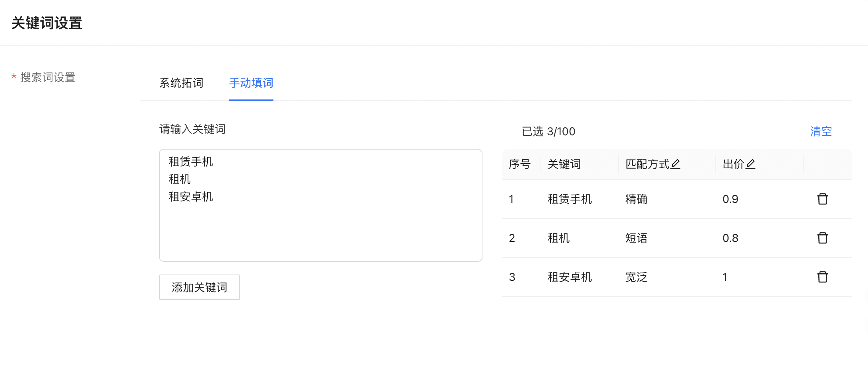Click the 添加关键词 button
The image size is (868, 370).
point(200,287)
